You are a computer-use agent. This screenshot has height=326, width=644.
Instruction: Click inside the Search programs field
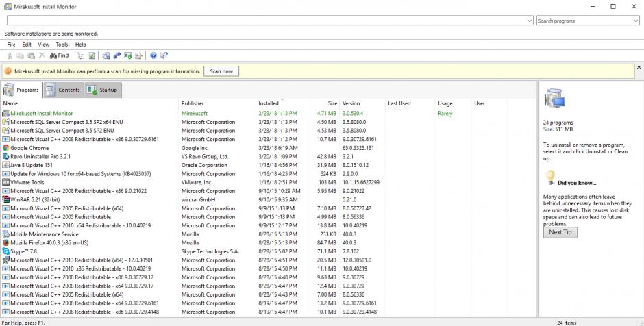point(584,21)
